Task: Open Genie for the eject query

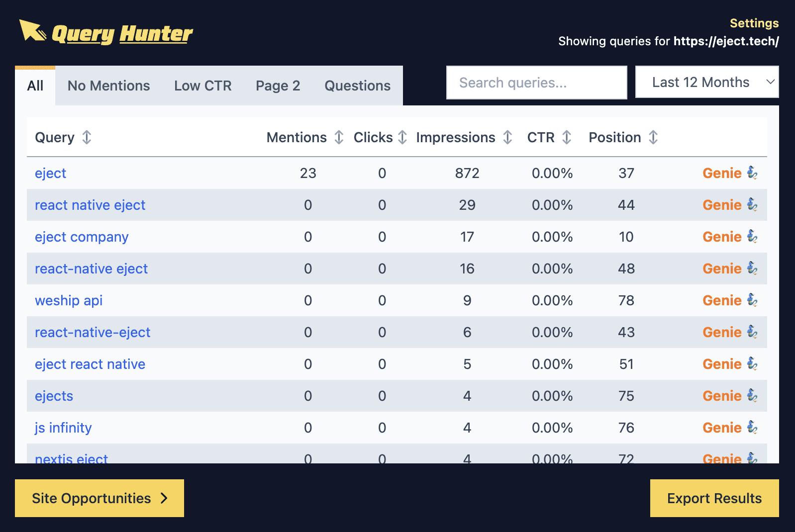Action: (x=729, y=173)
